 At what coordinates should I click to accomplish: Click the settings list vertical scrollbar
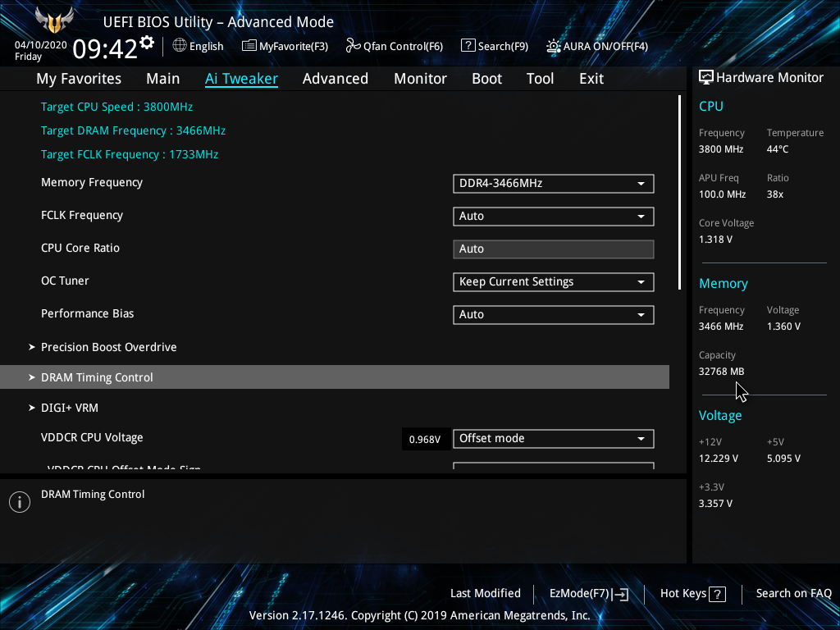tap(679, 193)
